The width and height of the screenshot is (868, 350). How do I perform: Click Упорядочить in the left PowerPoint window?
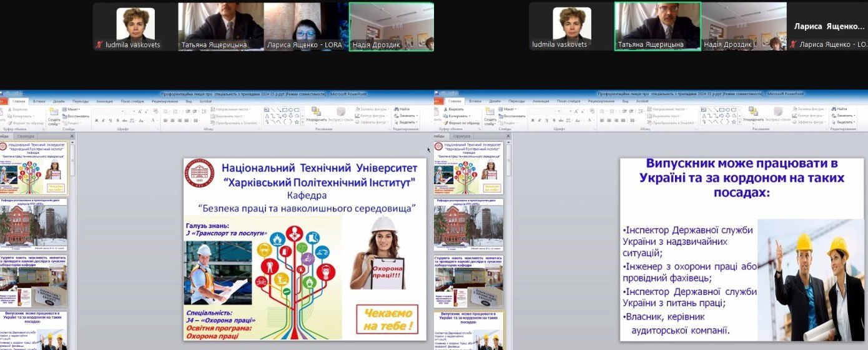coord(316,114)
